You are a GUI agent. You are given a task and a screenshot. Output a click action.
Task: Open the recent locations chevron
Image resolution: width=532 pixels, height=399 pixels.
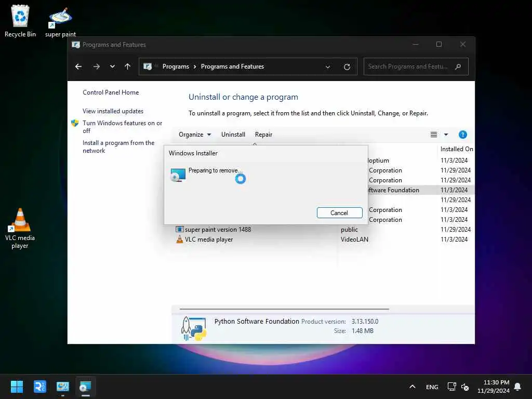point(112,66)
